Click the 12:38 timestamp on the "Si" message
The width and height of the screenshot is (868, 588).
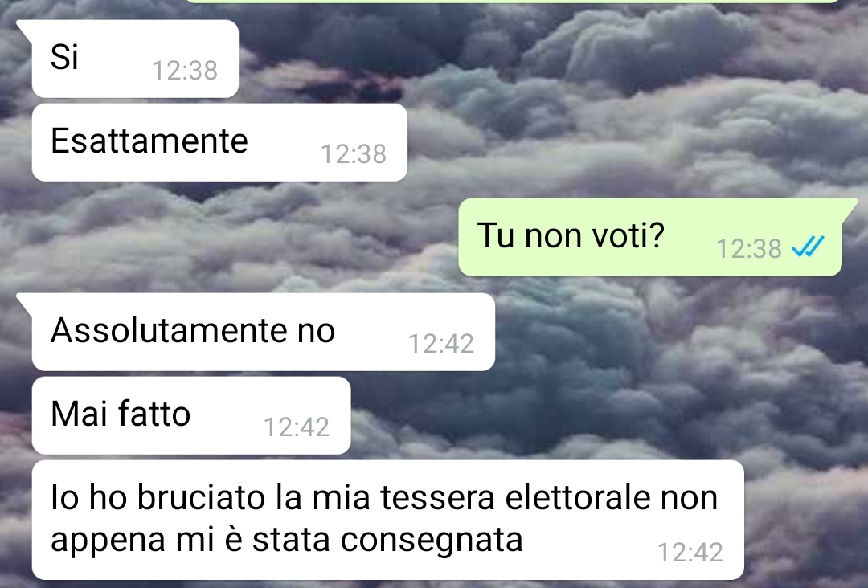click(x=185, y=71)
